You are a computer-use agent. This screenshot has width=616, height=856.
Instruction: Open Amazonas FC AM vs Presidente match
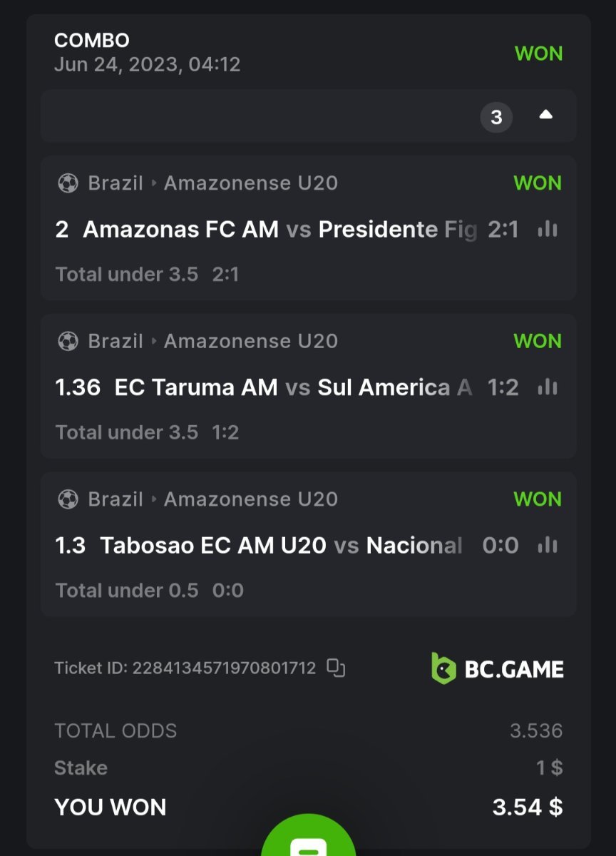(279, 230)
